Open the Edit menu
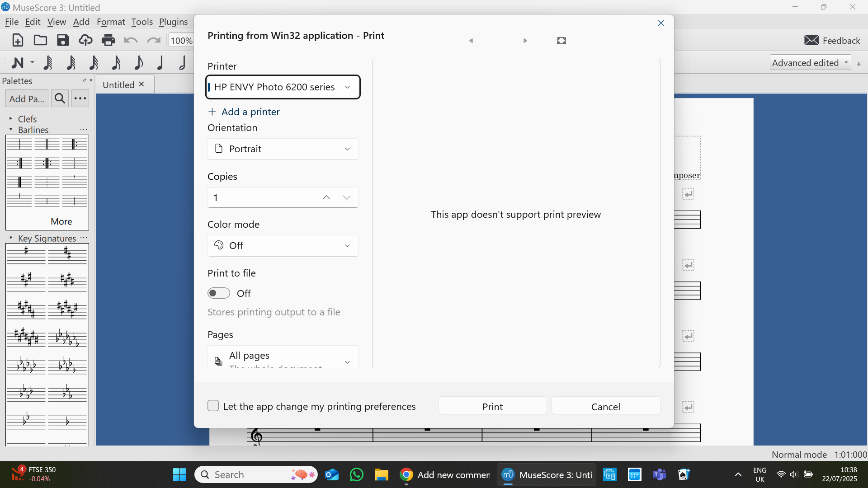 (x=33, y=22)
